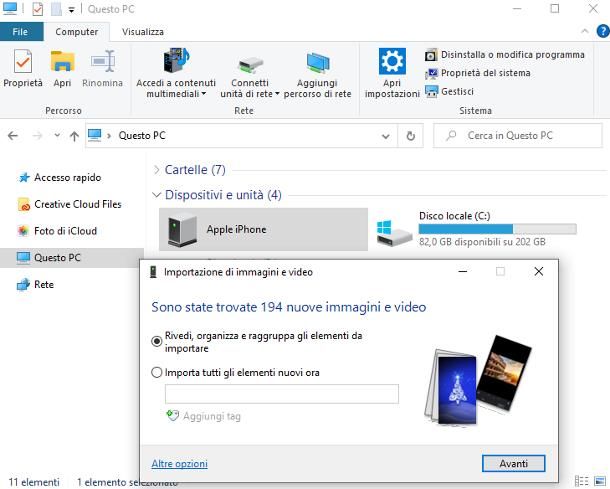Collapse the Dispositivi e unità (4) group
The image size is (610, 489).
click(156, 195)
